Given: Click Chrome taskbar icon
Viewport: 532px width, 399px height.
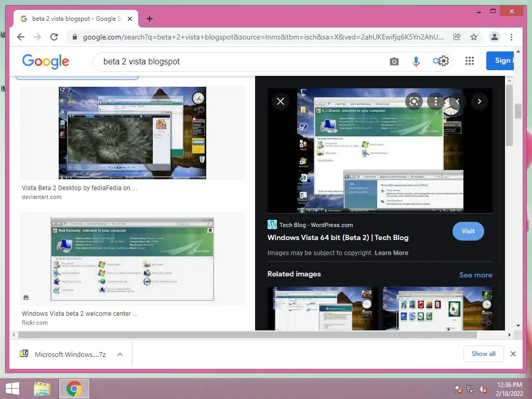Looking at the screenshot, I should [x=74, y=389].
